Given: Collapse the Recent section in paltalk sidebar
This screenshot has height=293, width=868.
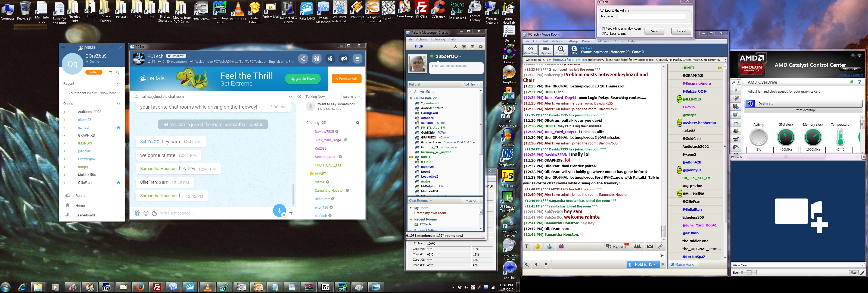Looking at the screenshot, I should click(x=118, y=84).
